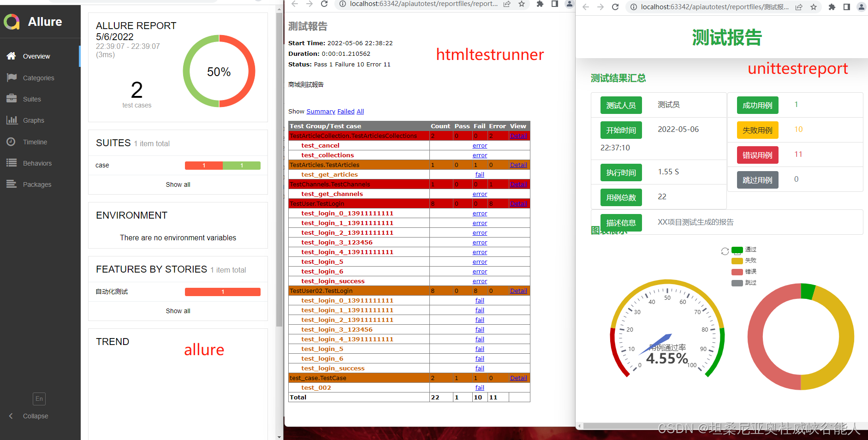The image size is (868, 440).
Task: Click error link for test_login_success
Action: pyautogui.click(x=480, y=281)
